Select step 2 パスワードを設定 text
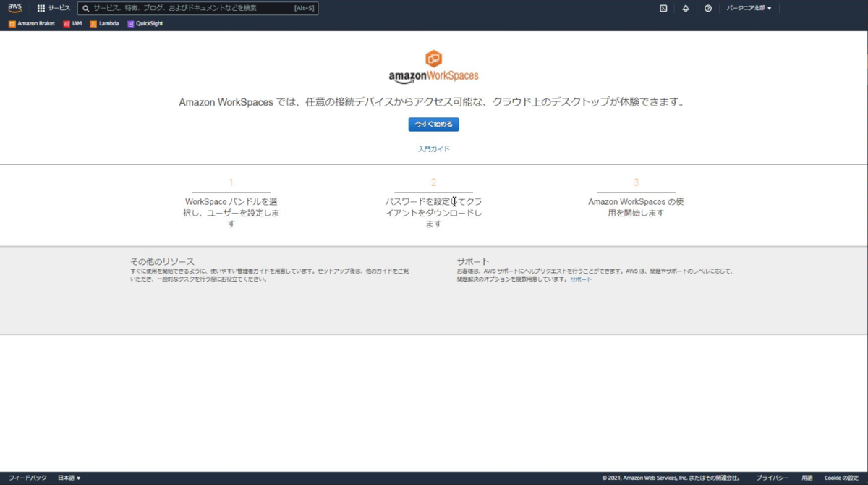Screen dimensions: 868x485 pos(433,213)
